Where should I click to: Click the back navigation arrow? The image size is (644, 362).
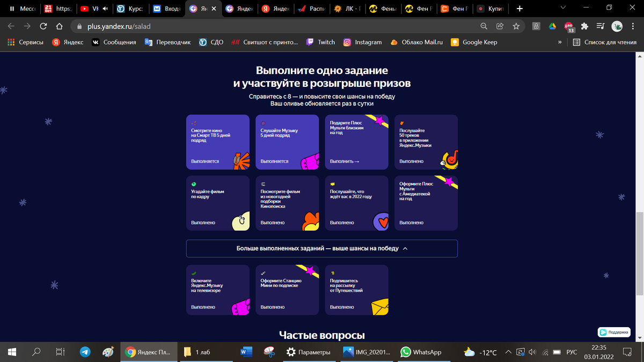pyautogui.click(x=11, y=26)
